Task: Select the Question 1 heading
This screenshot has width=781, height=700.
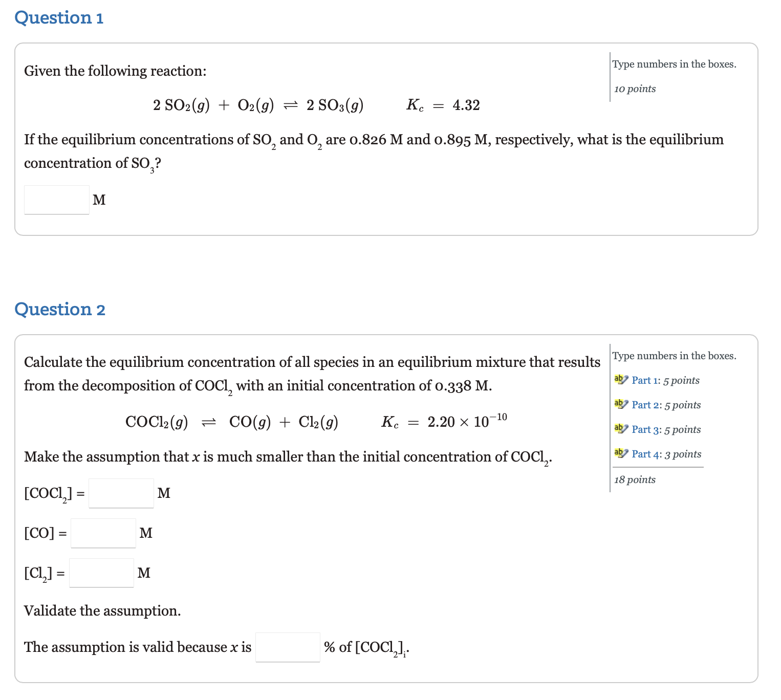Action: tap(60, 17)
